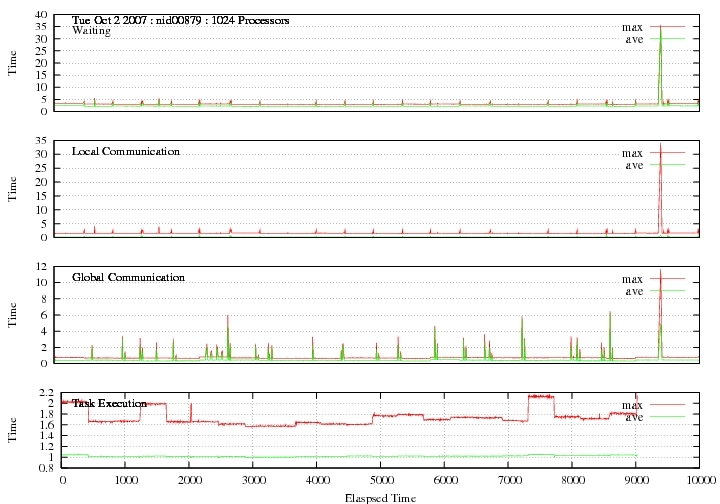
Task: Click y-axis tick '12' on Global Communication plot
Action: [x=41, y=266]
